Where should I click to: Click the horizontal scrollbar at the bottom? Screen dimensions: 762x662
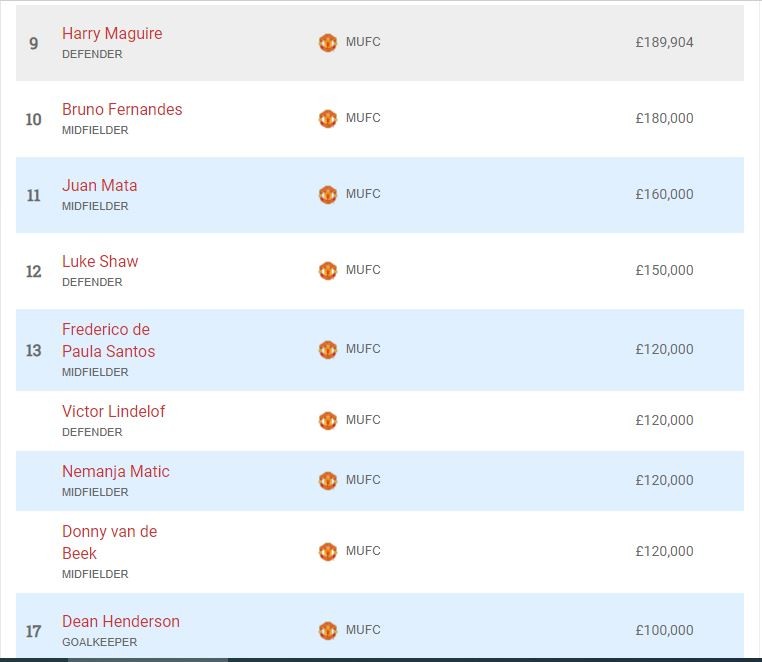tap(150, 659)
